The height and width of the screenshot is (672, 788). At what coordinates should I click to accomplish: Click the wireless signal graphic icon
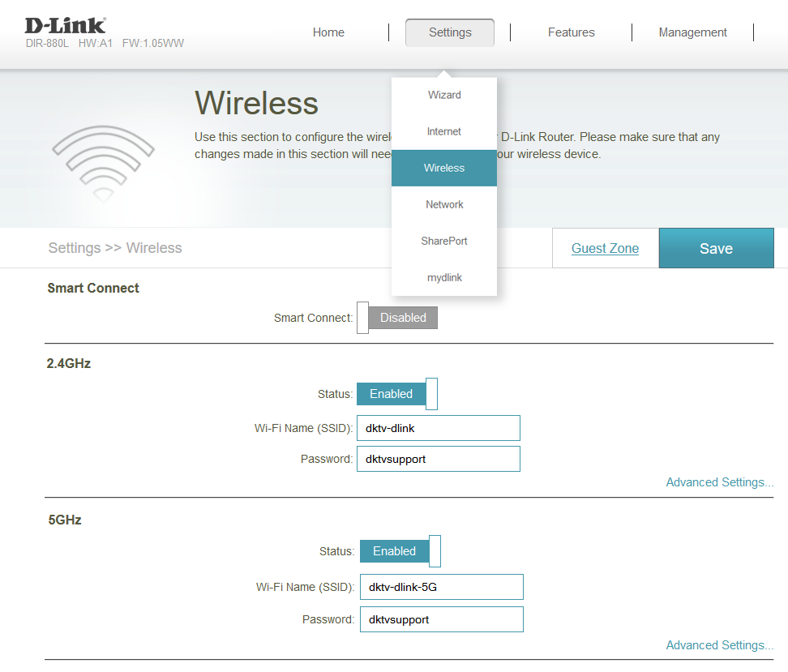(103, 154)
